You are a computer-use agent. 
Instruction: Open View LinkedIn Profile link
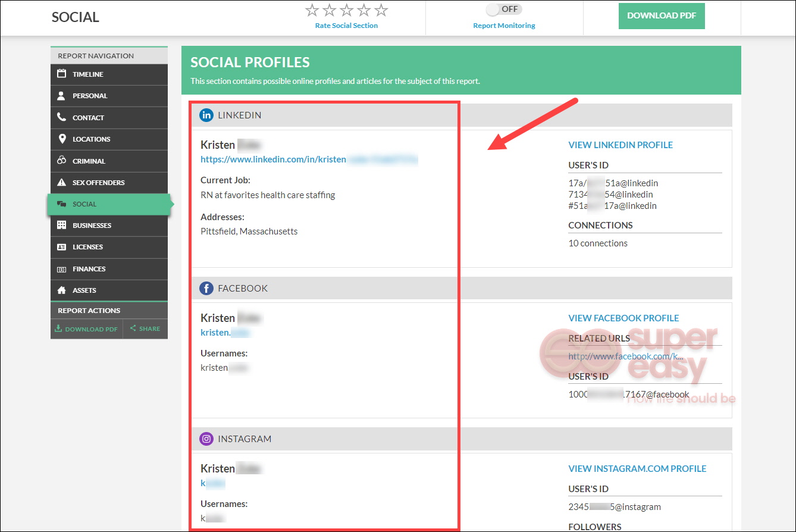(x=620, y=145)
